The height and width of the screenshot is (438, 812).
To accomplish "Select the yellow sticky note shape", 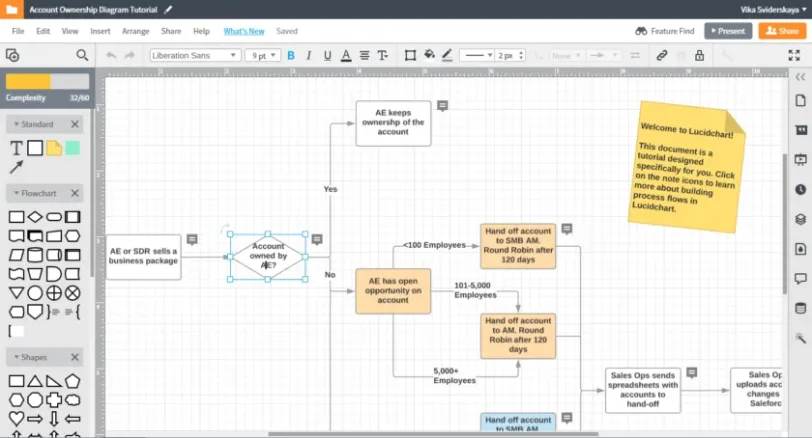I will (54, 148).
